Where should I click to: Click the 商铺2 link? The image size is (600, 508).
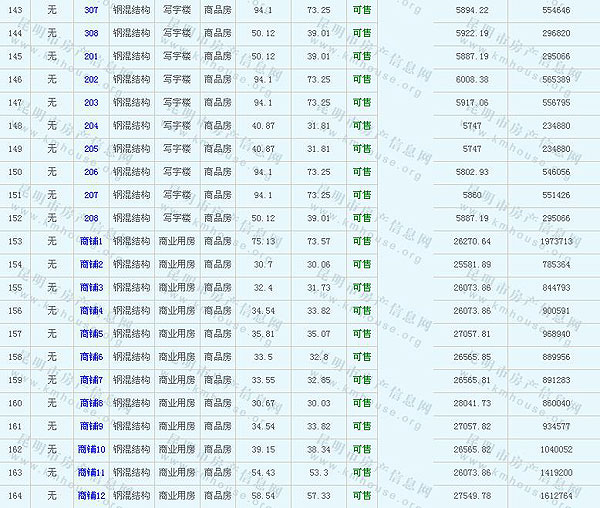pos(91,264)
